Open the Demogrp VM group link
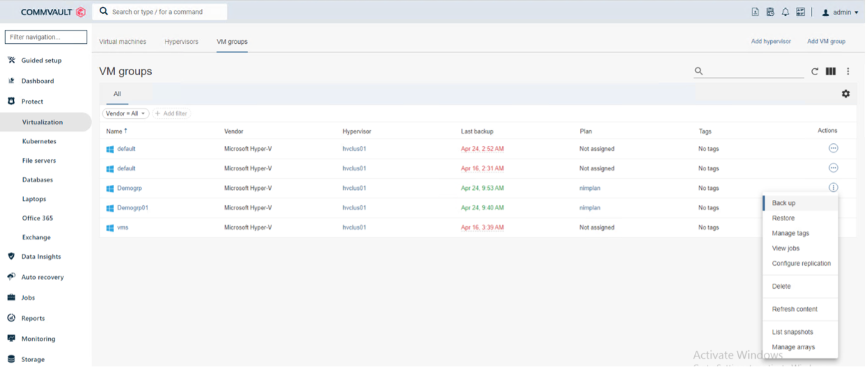Screen dimensions: 868x369 (x=129, y=188)
